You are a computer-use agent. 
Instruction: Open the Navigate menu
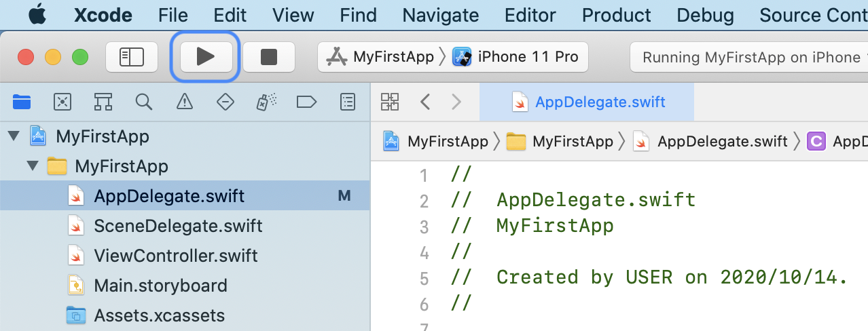click(441, 15)
